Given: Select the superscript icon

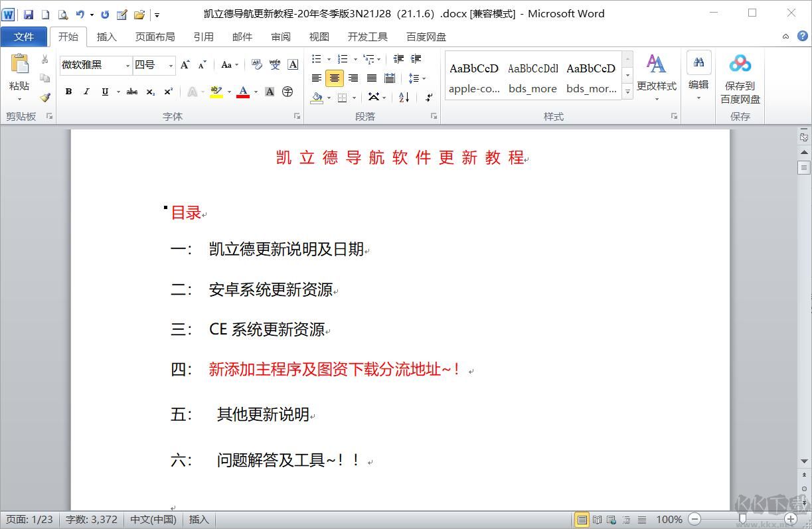Looking at the screenshot, I should [169, 91].
